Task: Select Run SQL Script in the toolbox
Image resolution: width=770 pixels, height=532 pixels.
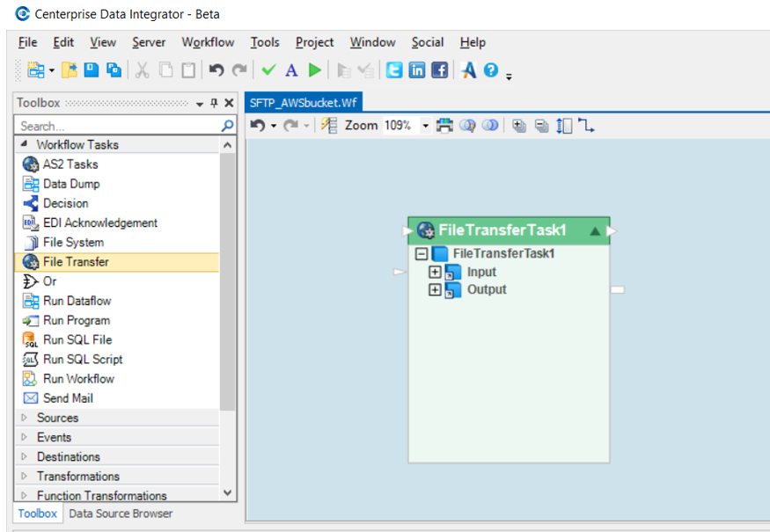Action: click(83, 359)
